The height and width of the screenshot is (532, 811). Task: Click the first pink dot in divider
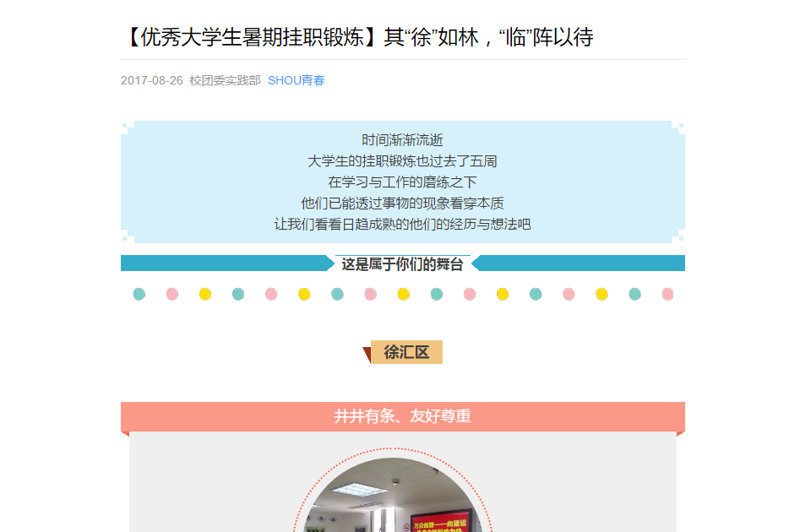[x=172, y=294]
